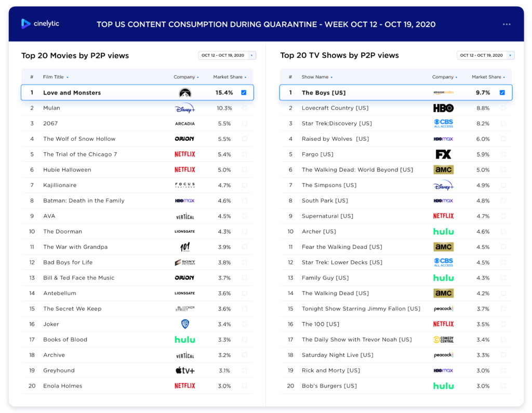This screenshot has height=413, width=532.
Task: Click Bleecker Street logo for The Secret We Keep
Action: pyautogui.click(x=185, y=309)
